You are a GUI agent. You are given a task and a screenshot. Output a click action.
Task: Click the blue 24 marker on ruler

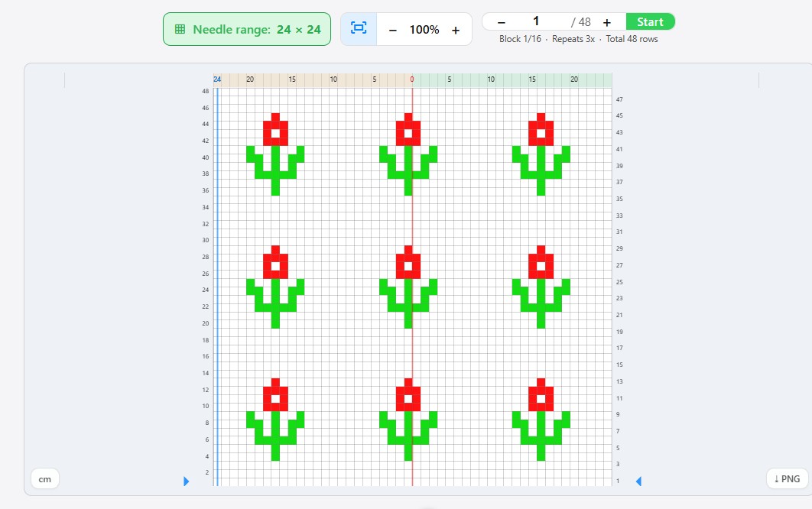tap(217, 79)
